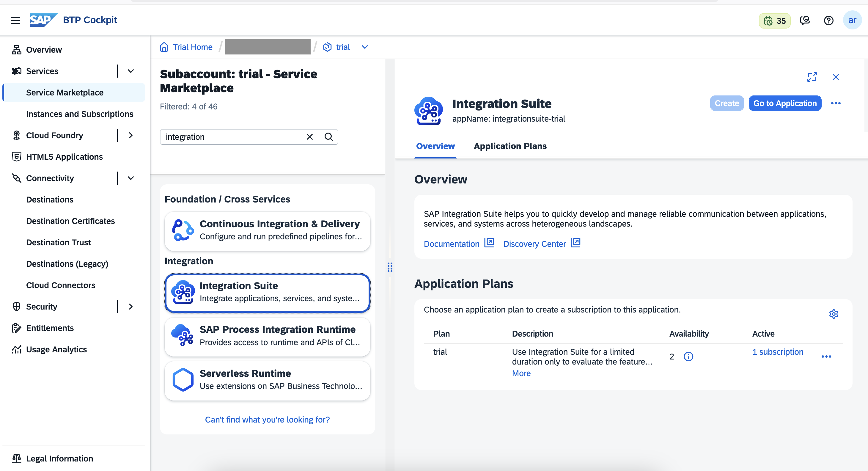Image resolution: width=868 pixels, height=471 pixels.
Task: Expand More in trial plan description
Action: tap(521, 373)
